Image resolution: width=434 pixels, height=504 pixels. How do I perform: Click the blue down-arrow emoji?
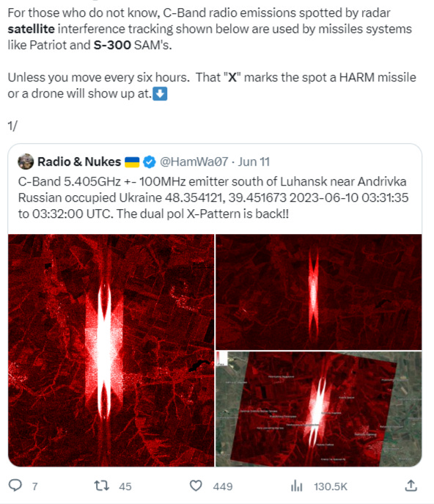point(160,94)
